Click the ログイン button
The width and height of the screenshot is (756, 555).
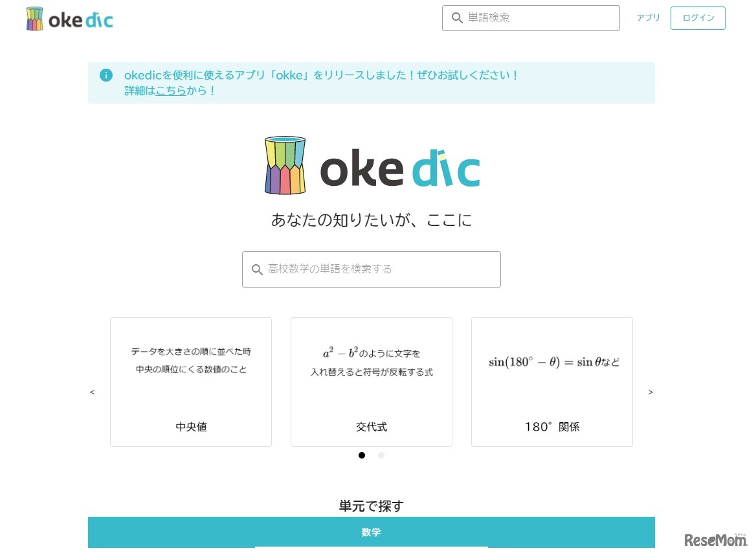(x=698, y=18)
